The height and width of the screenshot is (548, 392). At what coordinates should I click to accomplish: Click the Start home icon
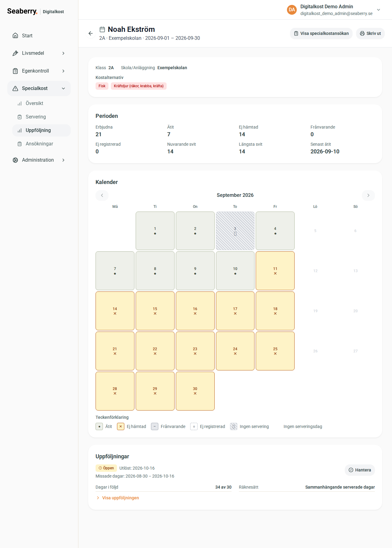pyautogui.click(x=15, y=36)
